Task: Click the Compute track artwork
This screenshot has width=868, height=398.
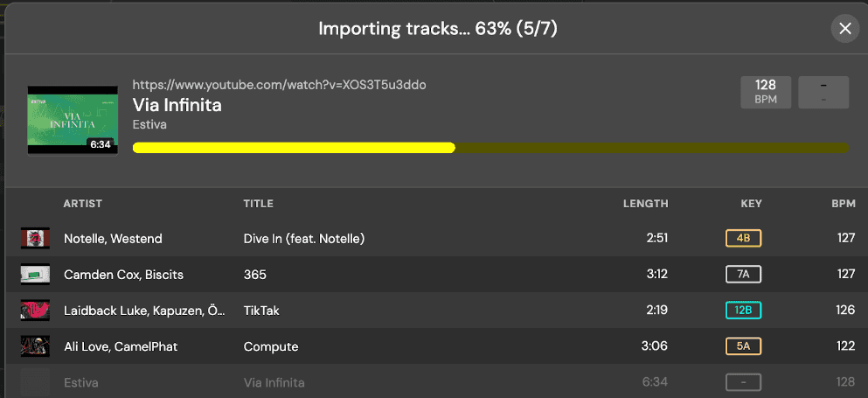Action: pyautogui.click(x=35, y=346)
